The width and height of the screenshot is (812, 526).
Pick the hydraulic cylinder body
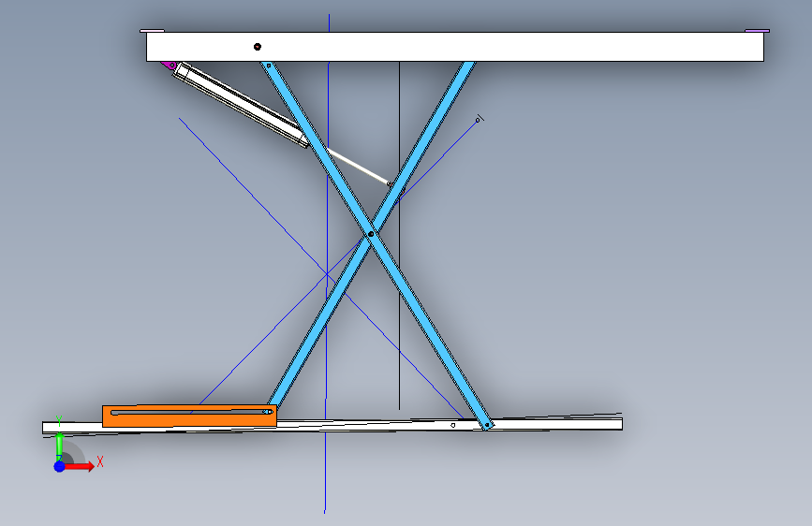[241, 105]
